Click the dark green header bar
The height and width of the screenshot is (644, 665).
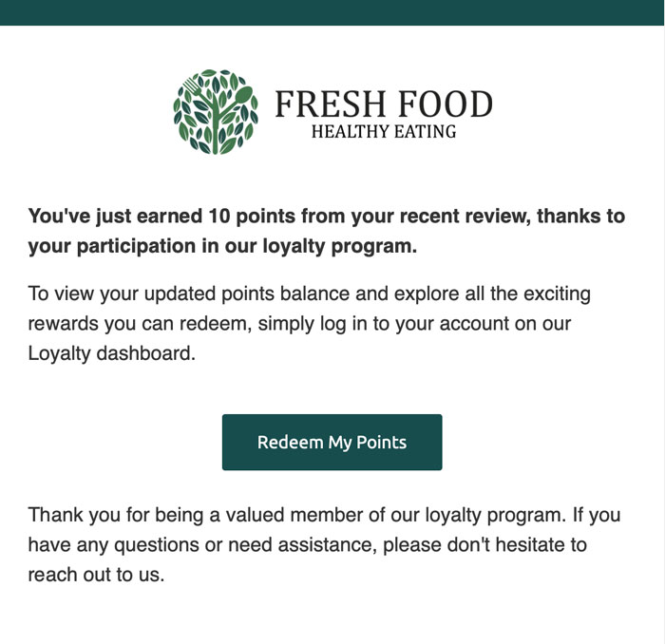point(332,12)
